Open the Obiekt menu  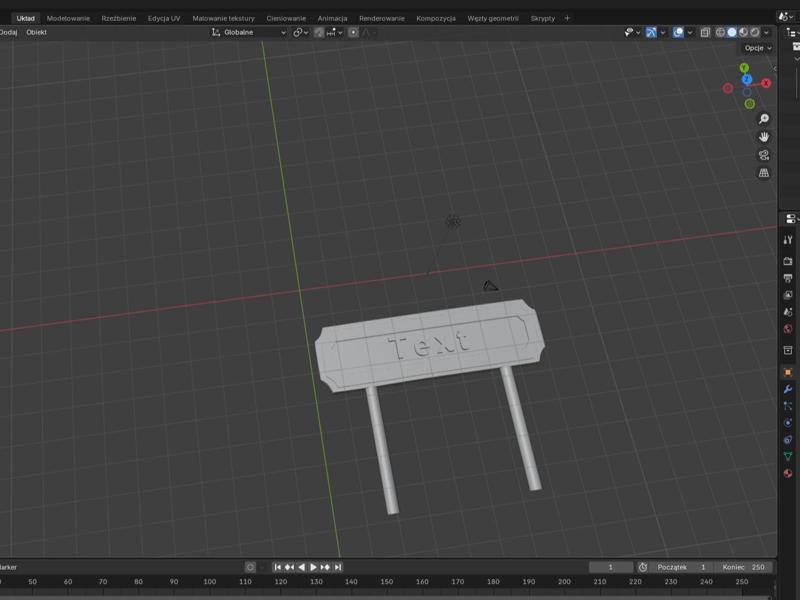tap(36, 32)
